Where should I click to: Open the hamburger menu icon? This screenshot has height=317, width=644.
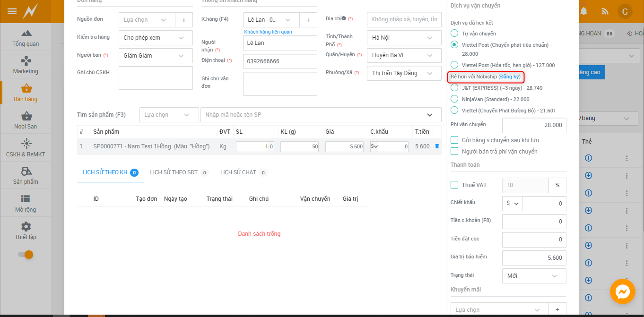tap(12, 11)
